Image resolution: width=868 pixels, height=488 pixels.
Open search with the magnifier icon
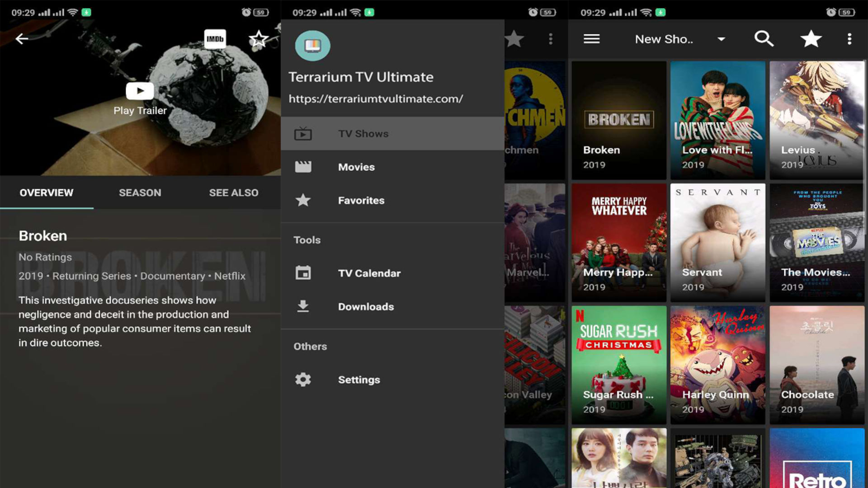pos(764,39)
